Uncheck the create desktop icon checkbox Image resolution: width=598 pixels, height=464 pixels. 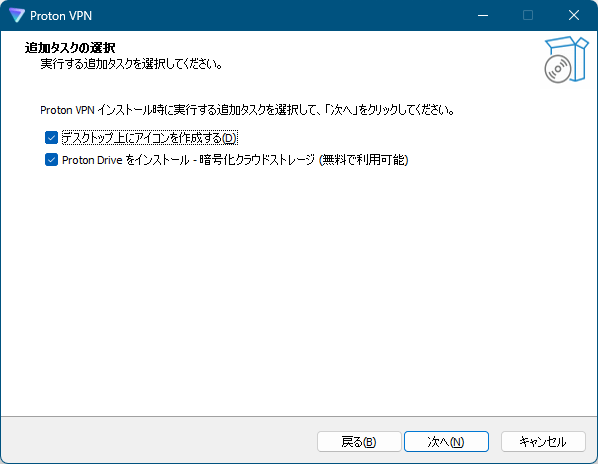point(51,138)
